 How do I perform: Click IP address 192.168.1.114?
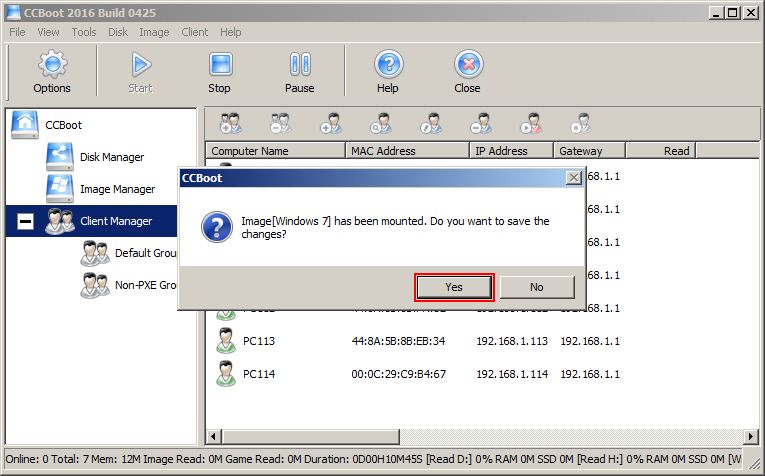pos(512,374)
